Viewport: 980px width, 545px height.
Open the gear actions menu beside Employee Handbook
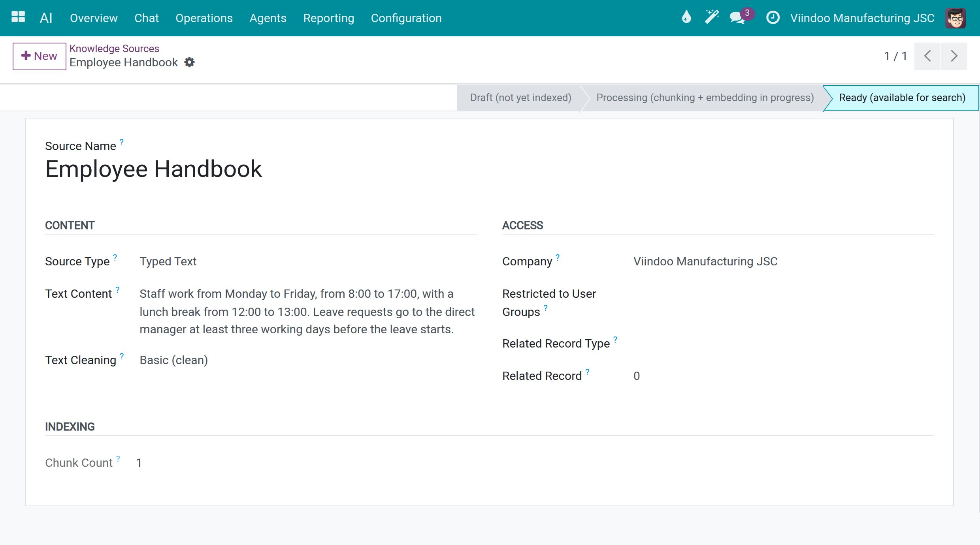[x=190, y=62]
